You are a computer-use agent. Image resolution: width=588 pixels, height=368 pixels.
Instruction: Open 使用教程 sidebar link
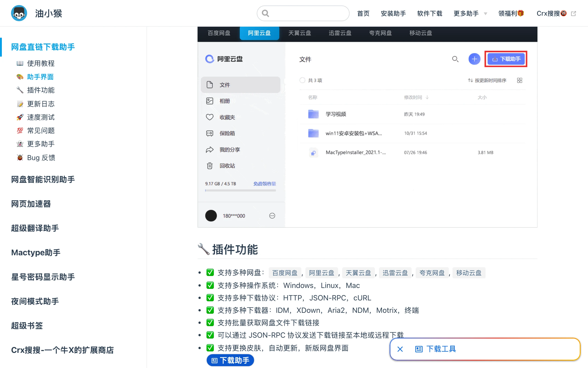coord(36,63)
